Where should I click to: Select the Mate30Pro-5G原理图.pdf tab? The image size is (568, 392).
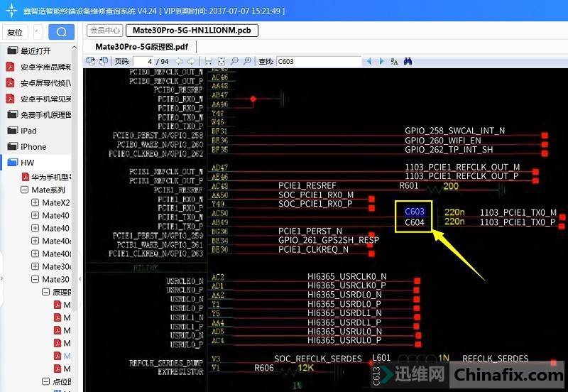tap(141, 46)
